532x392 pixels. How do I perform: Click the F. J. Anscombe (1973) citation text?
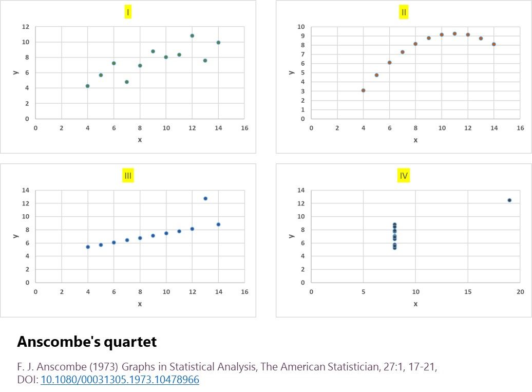(x=227, y=367)
